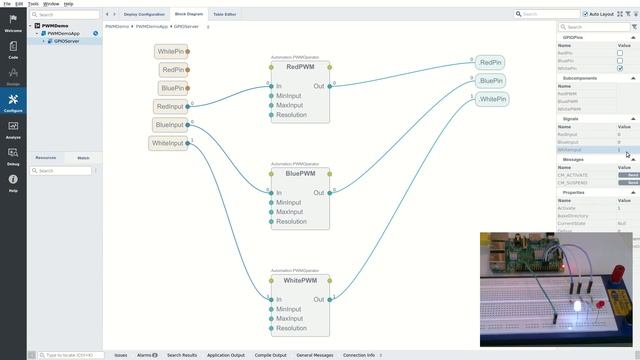Click the blue status icon beside PWMDemoApp
Screen dimensions: 640x360
click(x=96, y=33)
